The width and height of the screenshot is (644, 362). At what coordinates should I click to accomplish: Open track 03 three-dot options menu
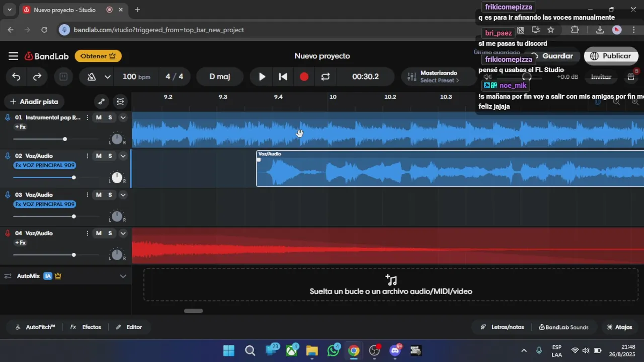[x=87, y=195]
